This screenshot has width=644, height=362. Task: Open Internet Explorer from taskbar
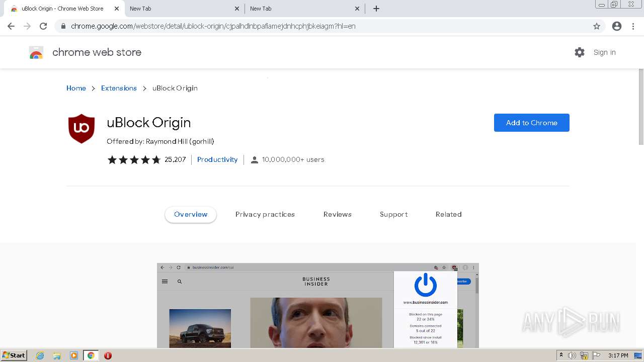pyautogui.click(x=40, y=355)
